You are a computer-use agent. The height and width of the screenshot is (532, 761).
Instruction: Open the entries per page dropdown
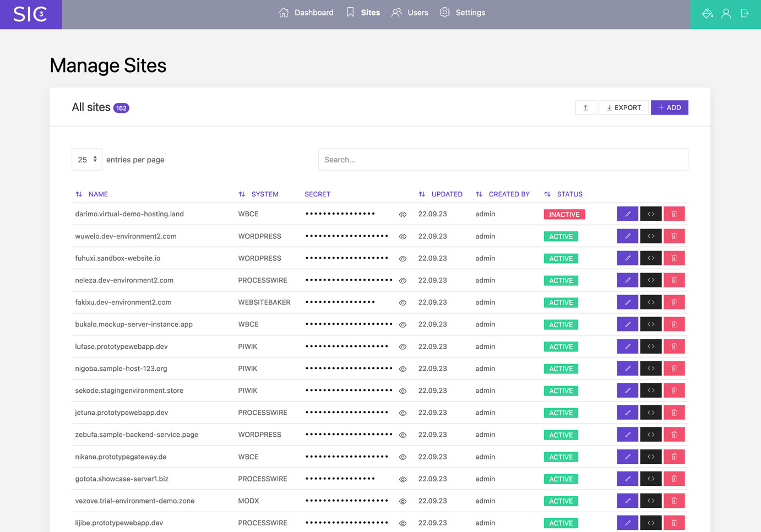click(x=87, y=160)
